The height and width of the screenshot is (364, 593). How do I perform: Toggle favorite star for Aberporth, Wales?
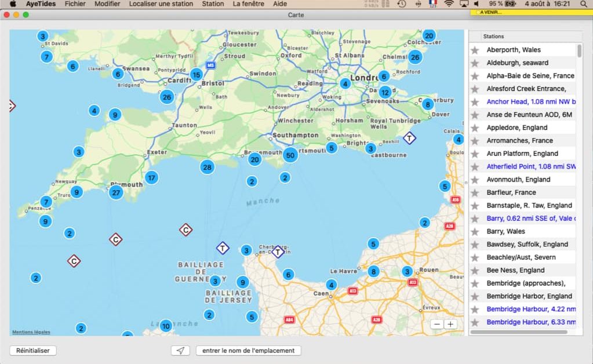[475, 50]
